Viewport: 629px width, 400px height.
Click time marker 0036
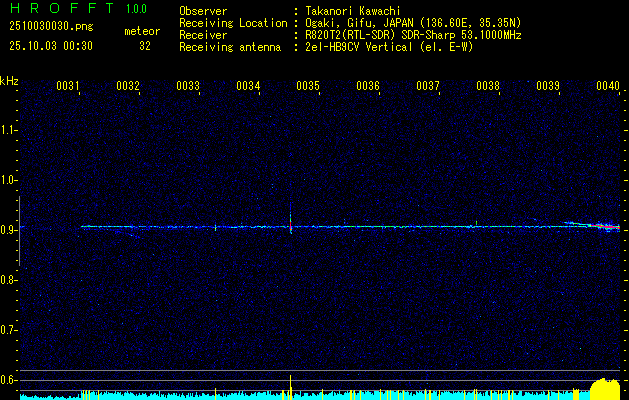[x=368, y=86]
